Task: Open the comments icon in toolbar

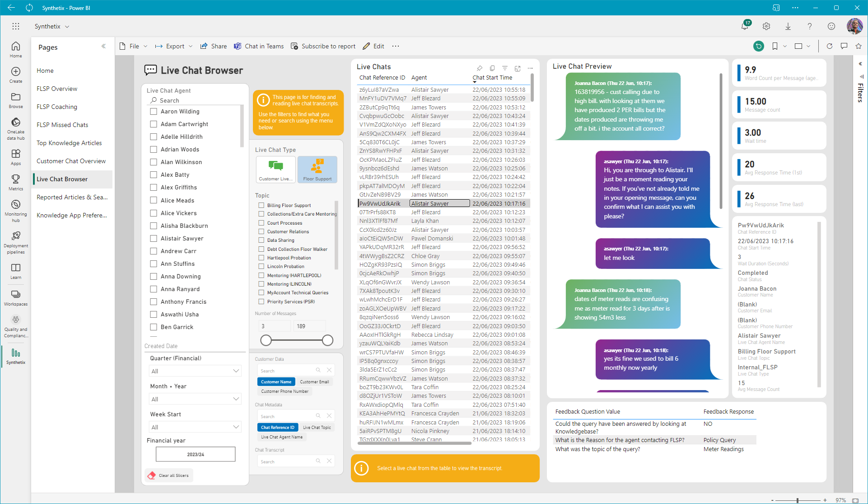Action: 844,46
